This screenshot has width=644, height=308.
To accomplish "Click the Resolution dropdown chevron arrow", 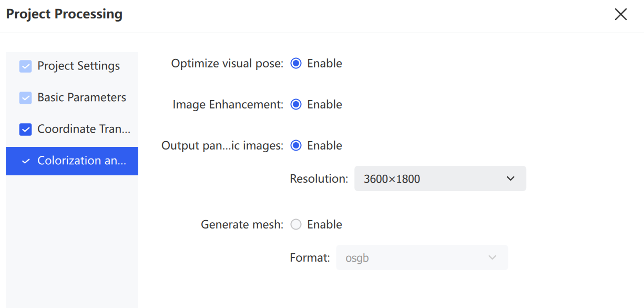I will [x=510, y=178].
